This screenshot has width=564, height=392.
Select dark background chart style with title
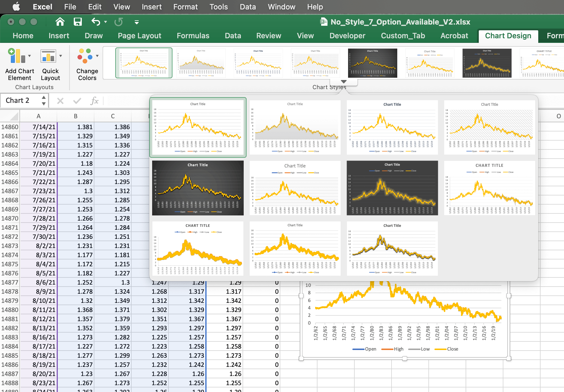198,188
